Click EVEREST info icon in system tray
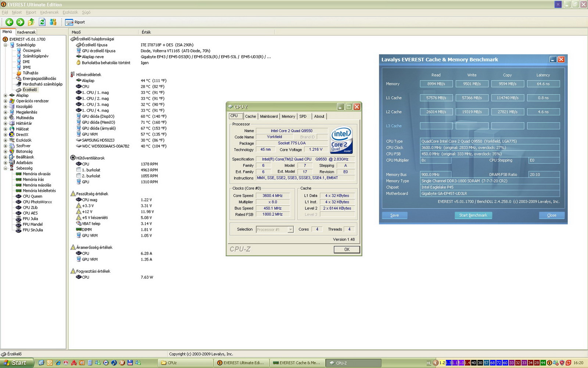This screenshot has height=368, width=588. coord(549,363)
